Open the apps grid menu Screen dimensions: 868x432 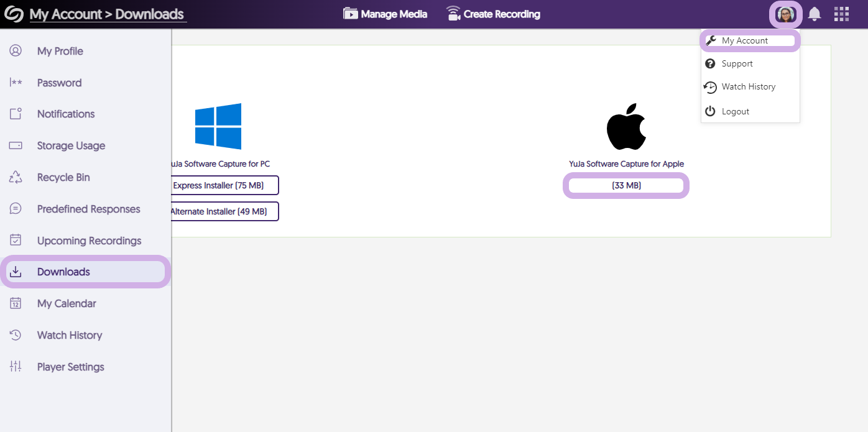tap(841, 14)
